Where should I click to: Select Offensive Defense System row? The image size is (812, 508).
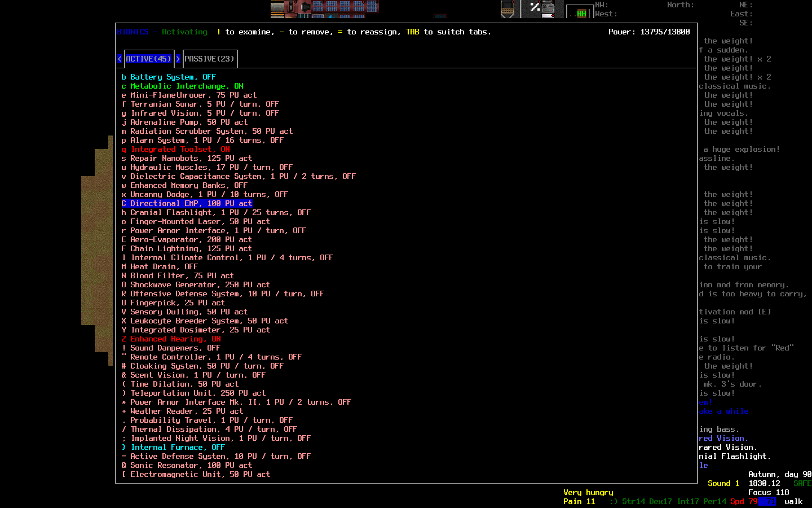[x=223, y=294]
